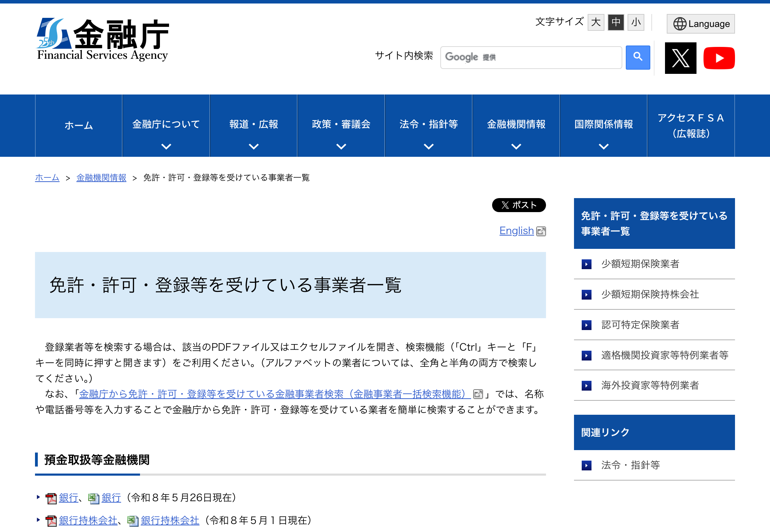Click the X ポスト share button

(519, 205)
